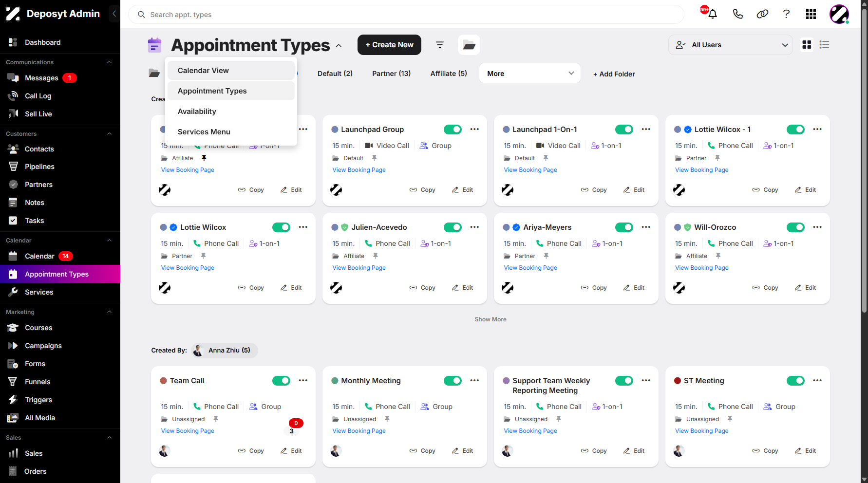Image resolution: width=868 pixels, height=483 pixels.
Task: Turn off the Team Call toggle
Action: pos(281,381)
